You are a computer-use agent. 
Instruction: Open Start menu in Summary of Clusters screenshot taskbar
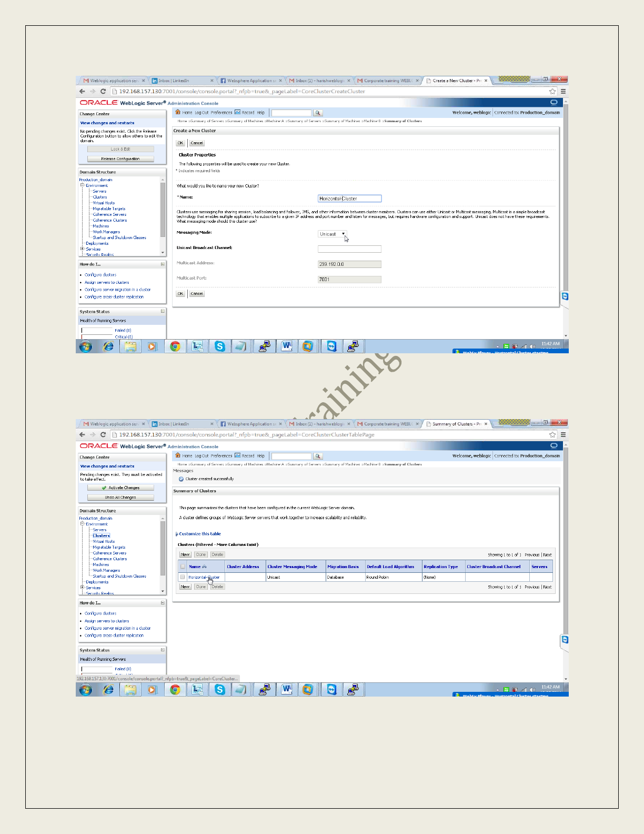85,690
